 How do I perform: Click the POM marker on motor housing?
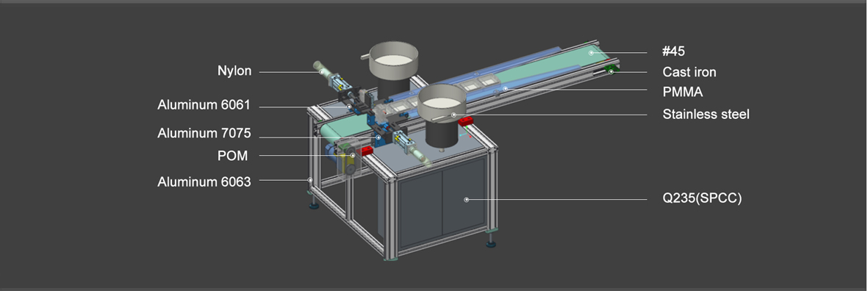click(x=353, y=156)
